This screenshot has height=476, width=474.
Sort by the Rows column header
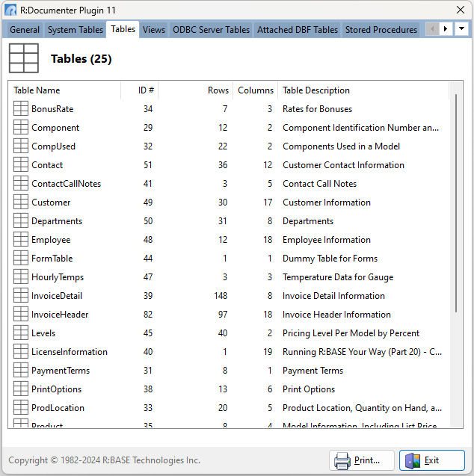[x=196, y=90]
